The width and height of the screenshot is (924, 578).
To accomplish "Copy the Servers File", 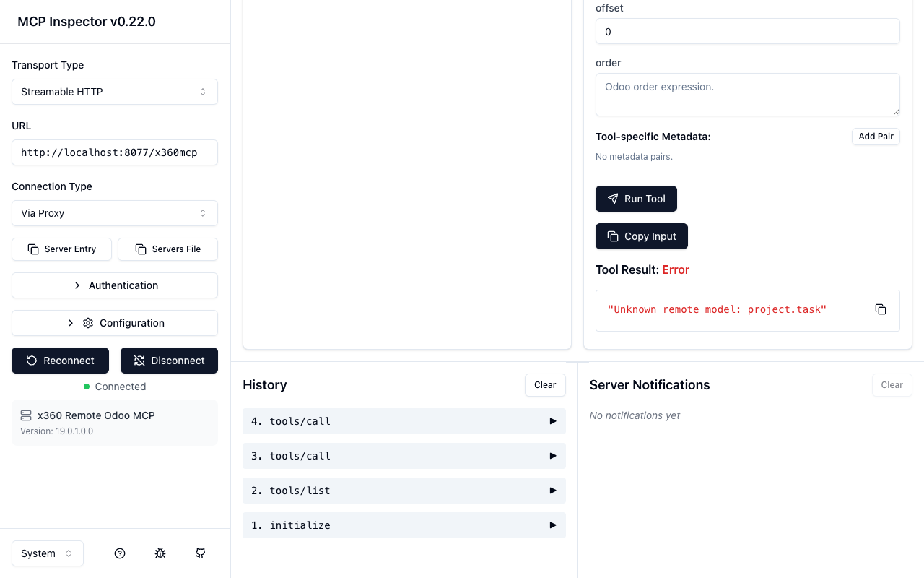I will 167,249.
